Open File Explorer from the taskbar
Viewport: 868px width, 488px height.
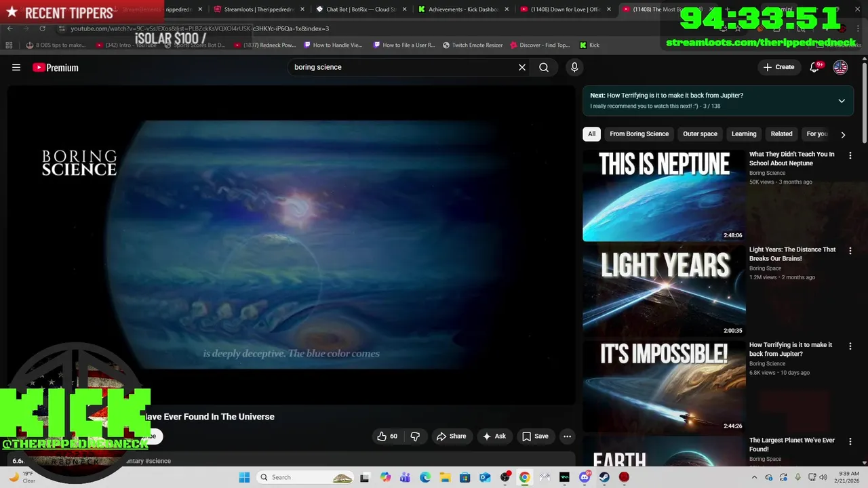445,477
